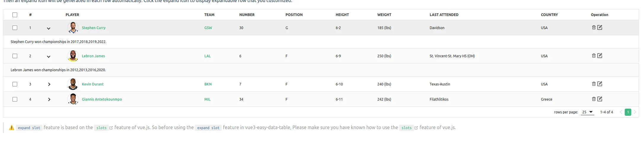Select the Kevin Durant row checkbox
This screenshot has width=644, height=141.
click(15, 84)
